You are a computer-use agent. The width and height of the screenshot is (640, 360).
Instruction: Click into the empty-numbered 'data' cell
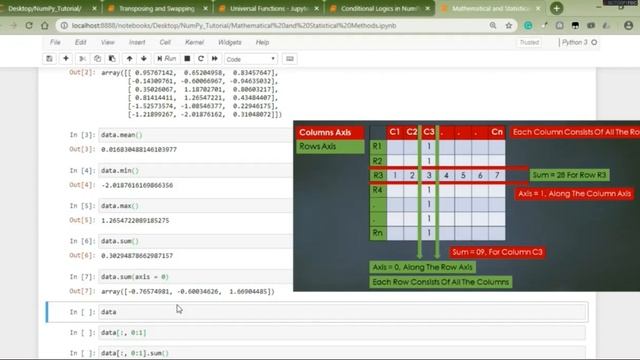tap(342, 312)
